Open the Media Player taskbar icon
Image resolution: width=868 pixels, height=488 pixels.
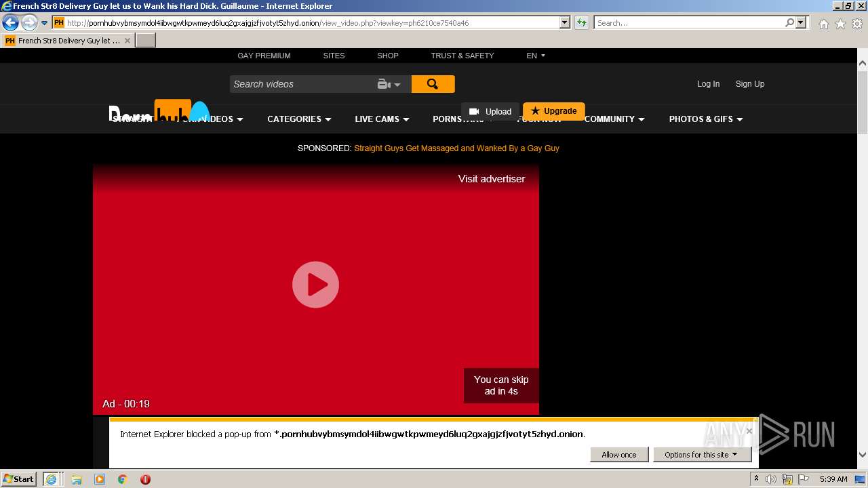click(100, 479)
